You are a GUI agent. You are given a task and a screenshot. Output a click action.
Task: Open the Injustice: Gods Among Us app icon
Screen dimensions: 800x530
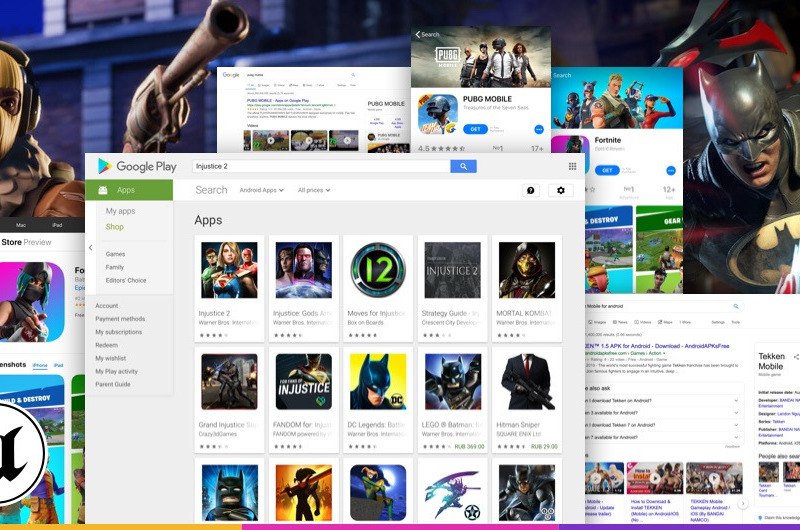(304, 270)
